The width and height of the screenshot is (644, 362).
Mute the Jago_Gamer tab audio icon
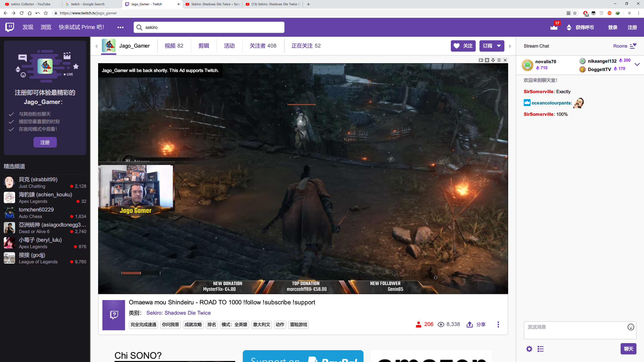pyautogui.click(x=179, y=4)
